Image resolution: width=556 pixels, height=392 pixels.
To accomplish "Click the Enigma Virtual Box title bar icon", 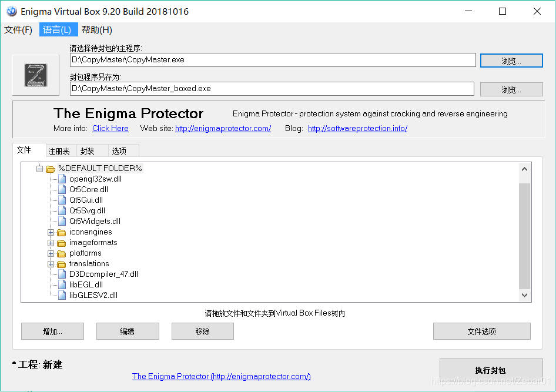I will (x=11, y=11).
